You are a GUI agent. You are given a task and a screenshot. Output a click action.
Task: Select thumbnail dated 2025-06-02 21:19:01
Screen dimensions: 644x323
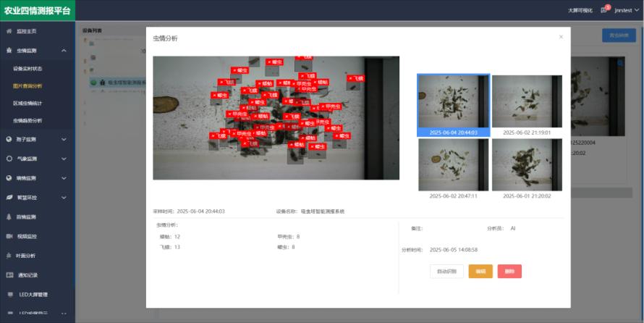click(527, 106)
